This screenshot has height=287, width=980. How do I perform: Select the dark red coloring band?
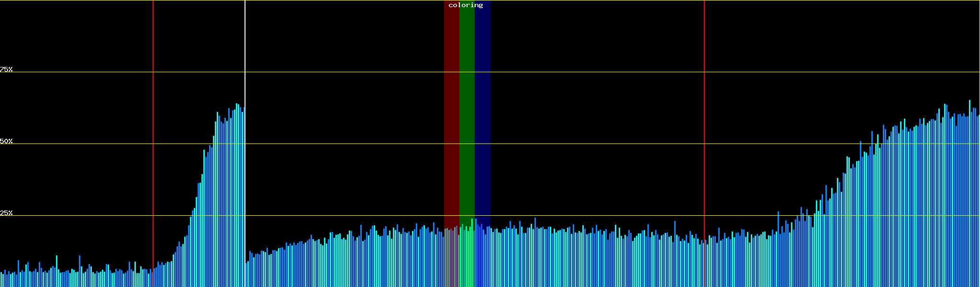pos(451,120)
